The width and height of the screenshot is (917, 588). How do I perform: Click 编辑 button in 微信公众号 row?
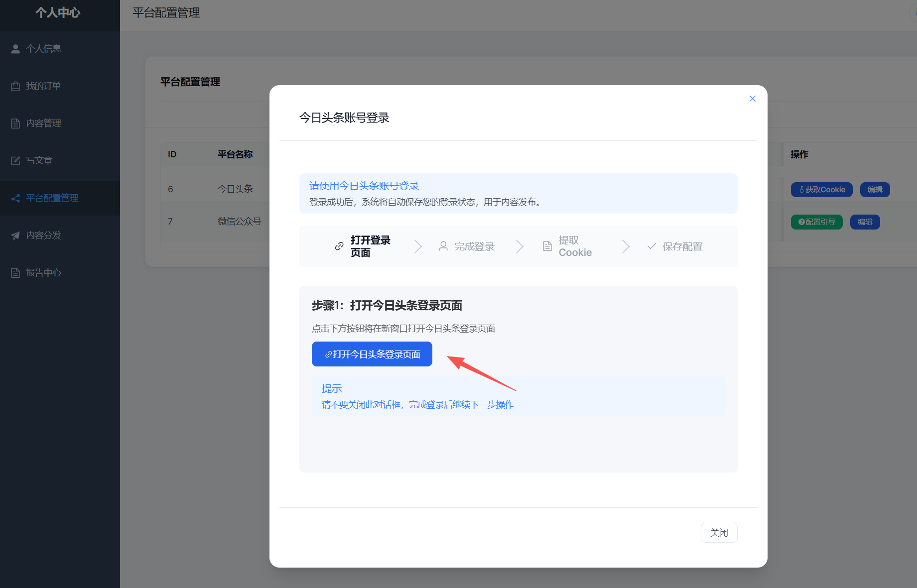click(x=865, y=222)
